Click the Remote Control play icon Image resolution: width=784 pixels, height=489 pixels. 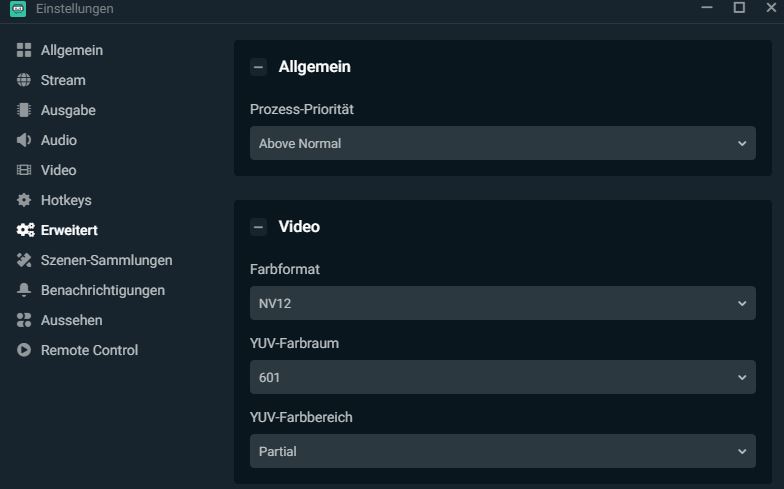click(x=24, y=350)
